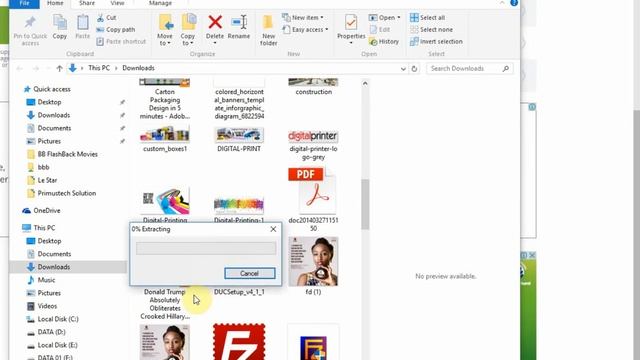The width and height of the screenshot is (640, 360).
Task: Click Paste shortcut in the ribbon
Action: coord(121,41)
